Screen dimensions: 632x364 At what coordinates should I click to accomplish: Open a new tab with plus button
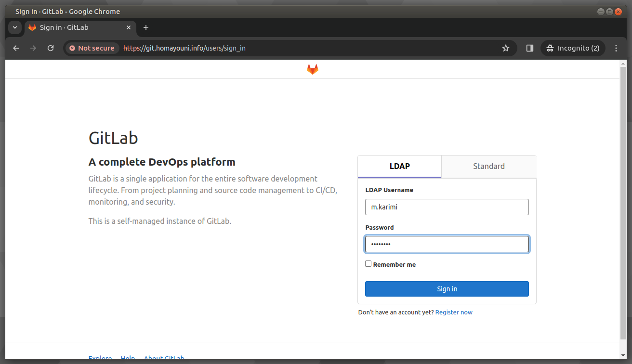pos(146,27)
